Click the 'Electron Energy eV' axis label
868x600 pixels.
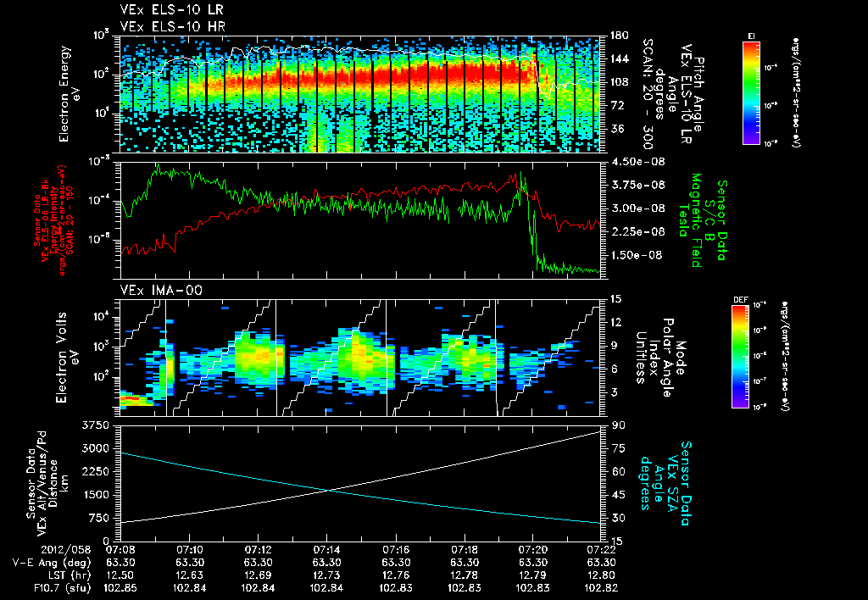(69, 94)
